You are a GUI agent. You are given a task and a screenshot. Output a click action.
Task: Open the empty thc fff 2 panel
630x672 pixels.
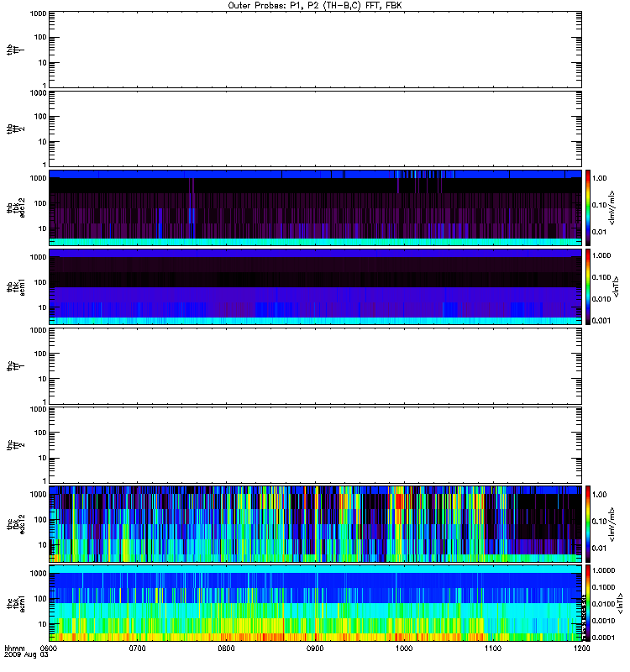pos(316,445)
